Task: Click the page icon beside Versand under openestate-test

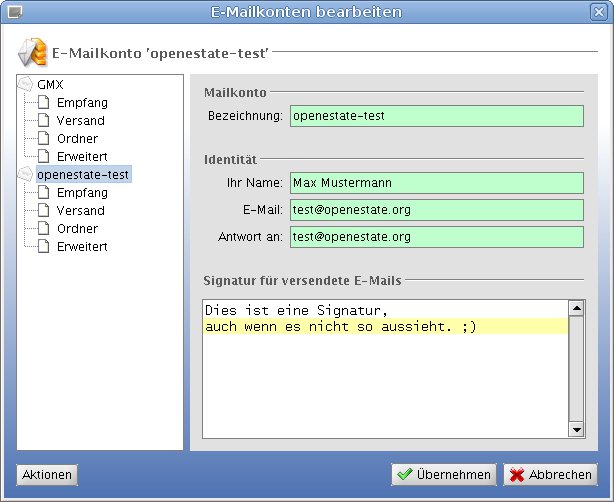Action: coord(44,211)
